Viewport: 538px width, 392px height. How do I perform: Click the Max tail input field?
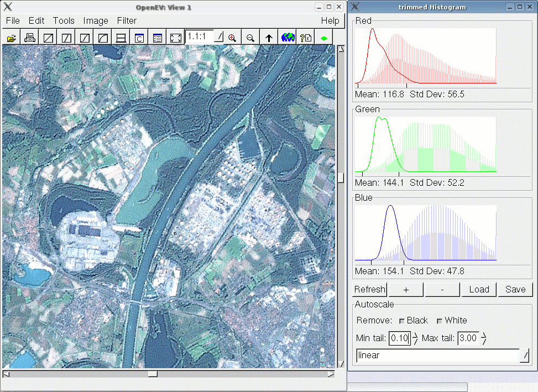[x=468, y=338]
